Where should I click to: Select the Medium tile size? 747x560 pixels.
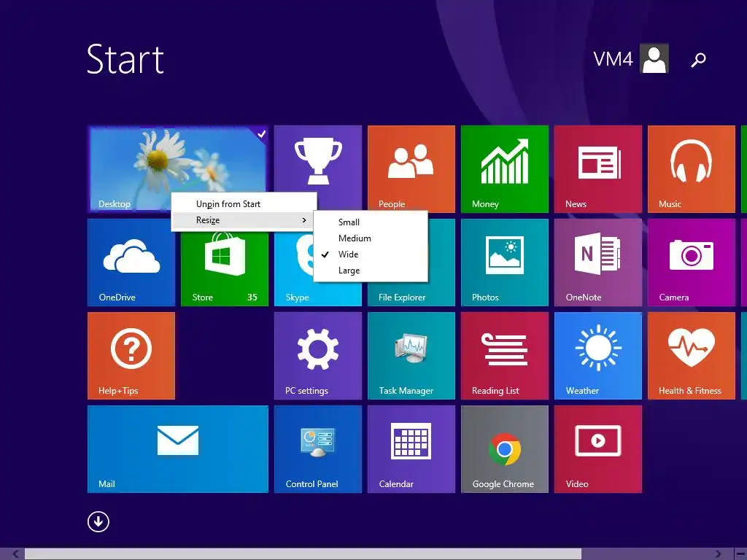(x=370, y=238)
